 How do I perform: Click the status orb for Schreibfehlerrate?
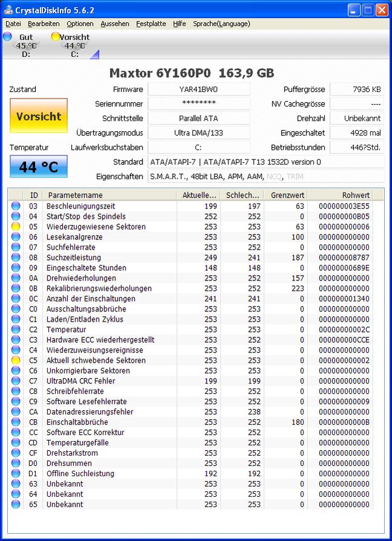pyautogui.click(x=16, y=391)
